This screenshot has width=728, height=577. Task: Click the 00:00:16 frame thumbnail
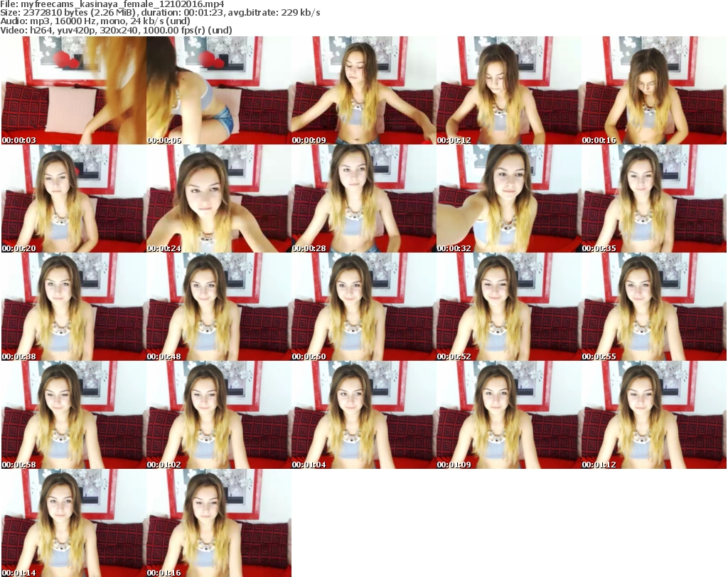pos(654,90)
